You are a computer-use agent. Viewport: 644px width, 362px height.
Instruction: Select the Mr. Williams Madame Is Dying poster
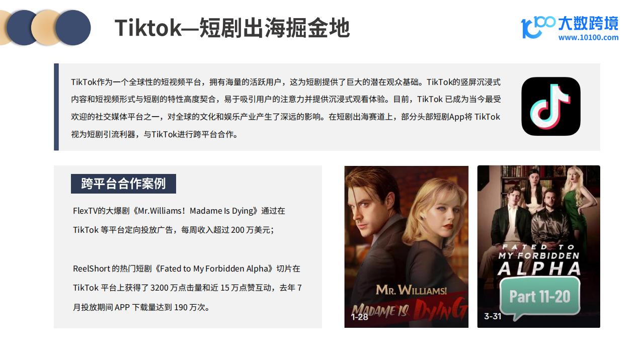407,247
